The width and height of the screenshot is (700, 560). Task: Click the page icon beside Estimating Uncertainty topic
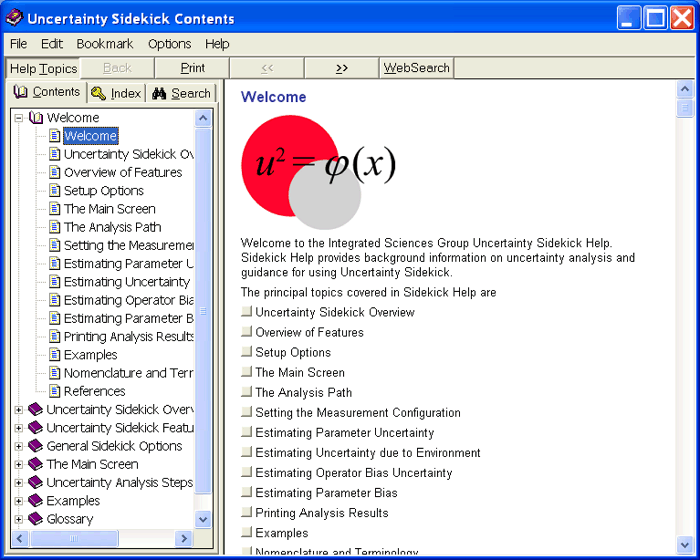54,281
